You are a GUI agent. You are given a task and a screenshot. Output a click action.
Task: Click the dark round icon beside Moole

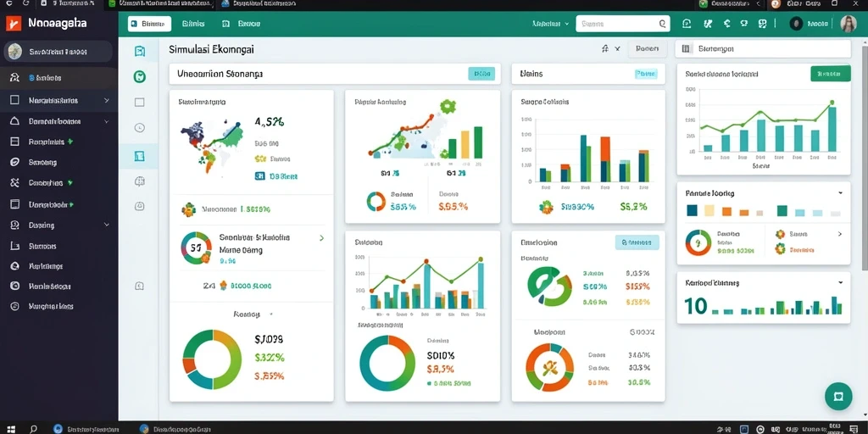tap(796, 24)
